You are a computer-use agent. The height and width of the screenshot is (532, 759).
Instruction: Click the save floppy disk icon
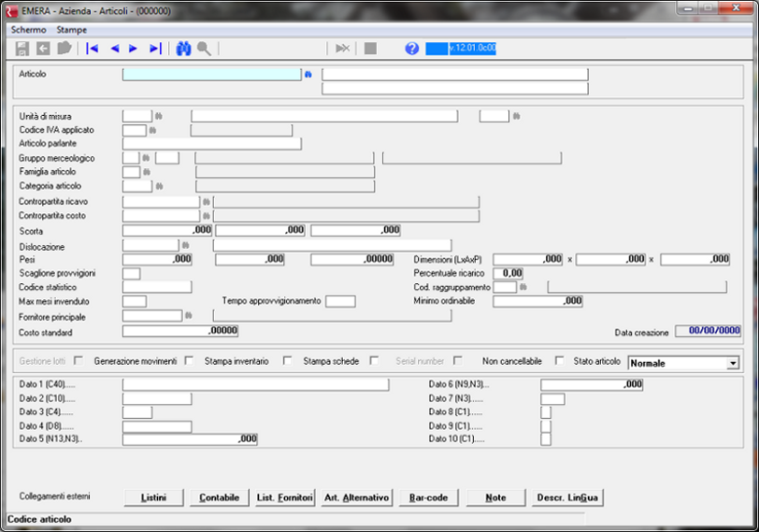[x=21, y=49]
